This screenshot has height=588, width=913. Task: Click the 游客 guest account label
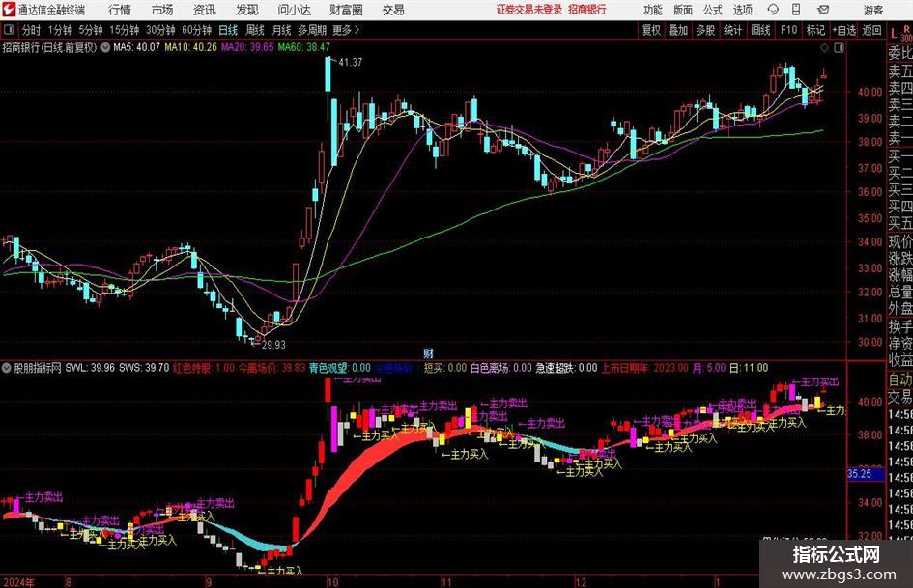tap(872, 10)
